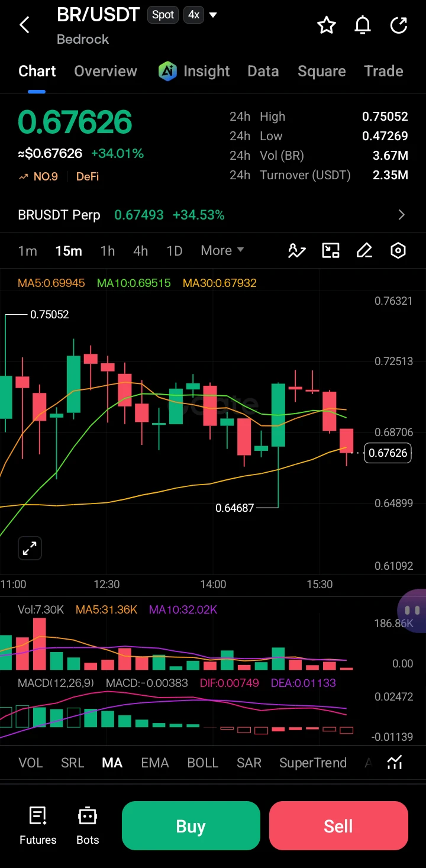The image size is (426, 868).
Task: Open BRUSDT Perp details chevron
Action: pos(402,215)
